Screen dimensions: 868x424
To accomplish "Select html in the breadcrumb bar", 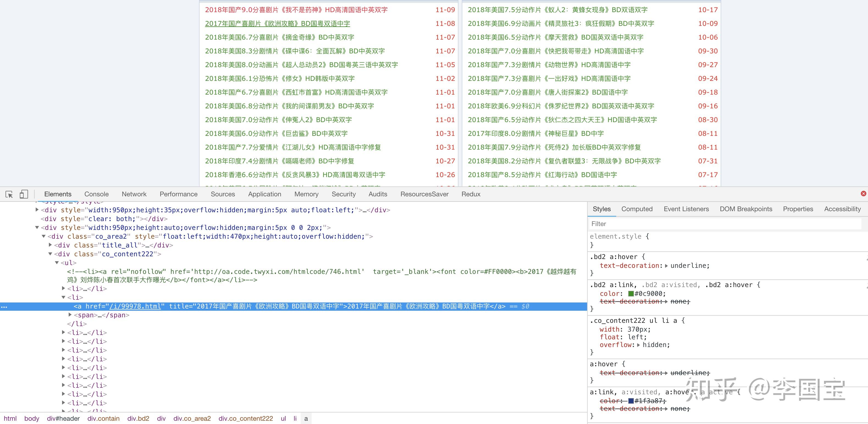I will [x=10, y=418].
